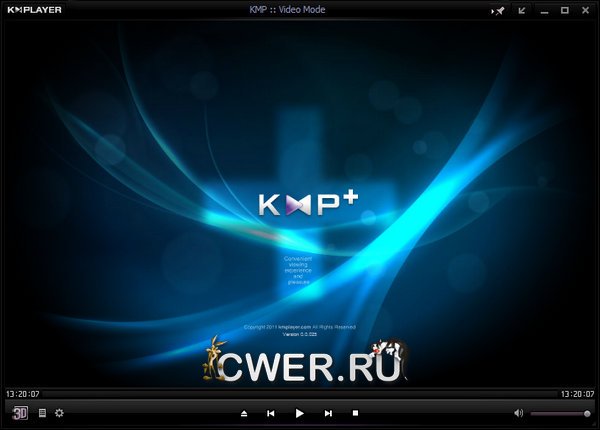600x430 pixels.
Task: Open the control box gear icon
Action: coord(59,413)
